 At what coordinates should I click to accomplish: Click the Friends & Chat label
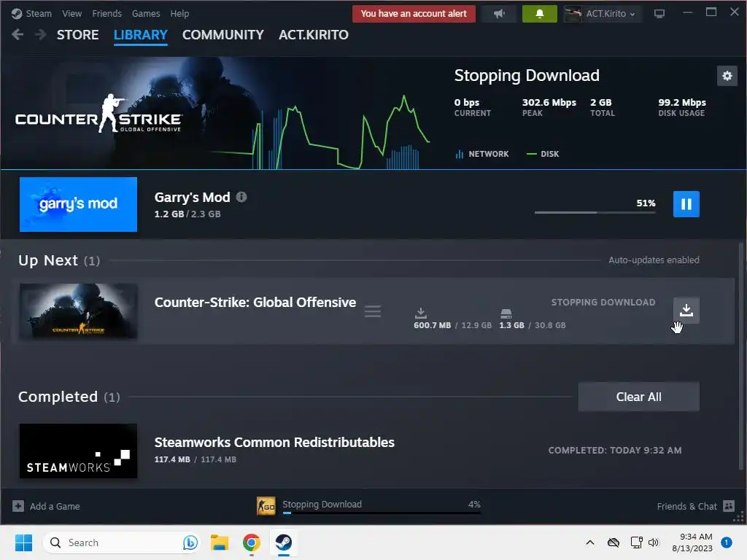686,506
